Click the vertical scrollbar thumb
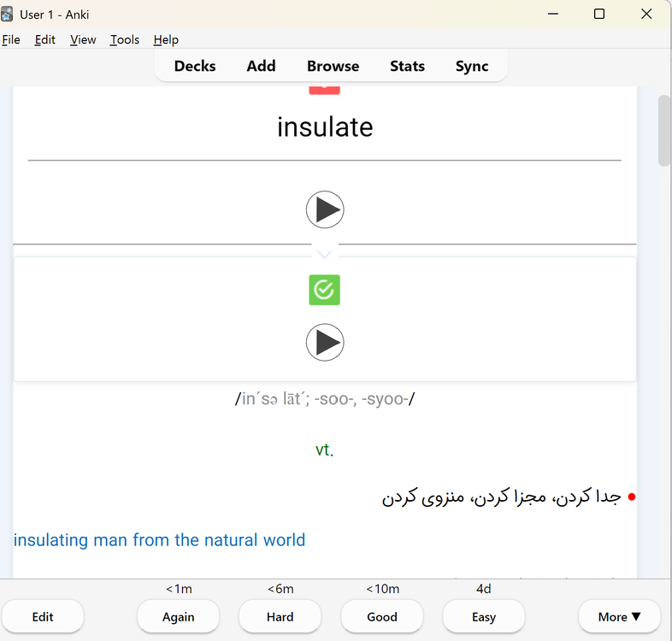 pyautogui.click(x=664, y=131)
